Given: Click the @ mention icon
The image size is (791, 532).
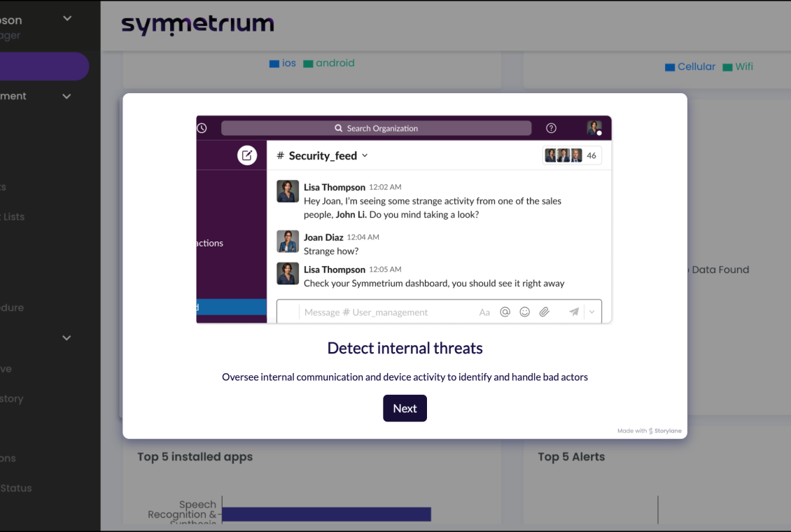Looking at the screenshot, I should pyautogui.click(x=505, y=311).
